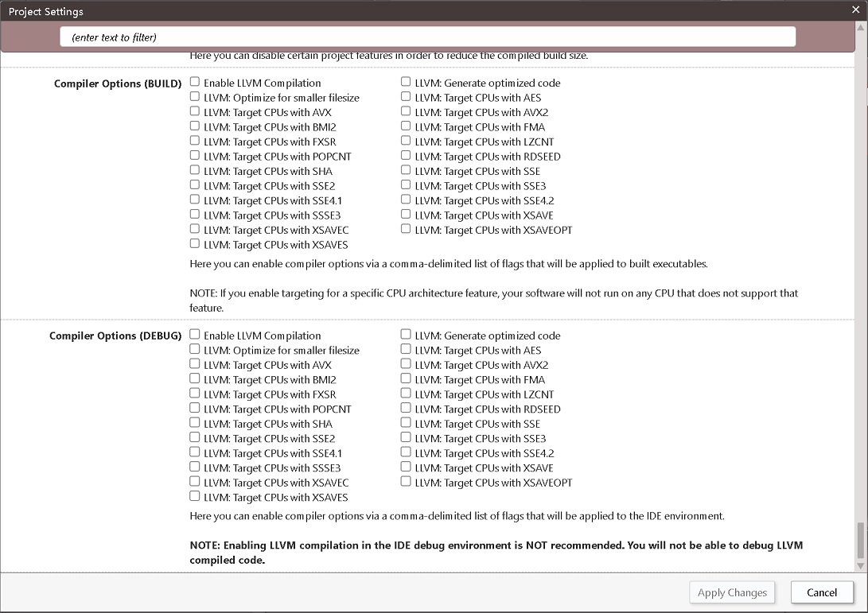
Task: Check DEBUG LLVM: Target CPUs with SSSE3
Action: coord(195,467)
